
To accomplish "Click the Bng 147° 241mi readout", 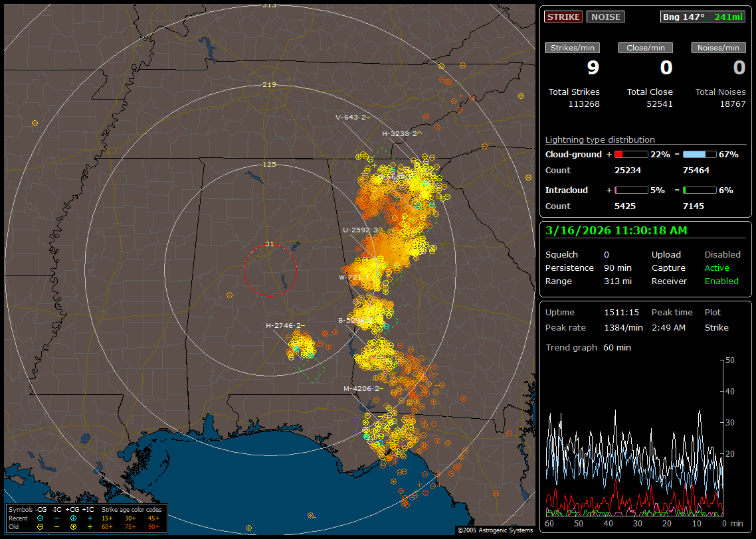I will (702, 17).
